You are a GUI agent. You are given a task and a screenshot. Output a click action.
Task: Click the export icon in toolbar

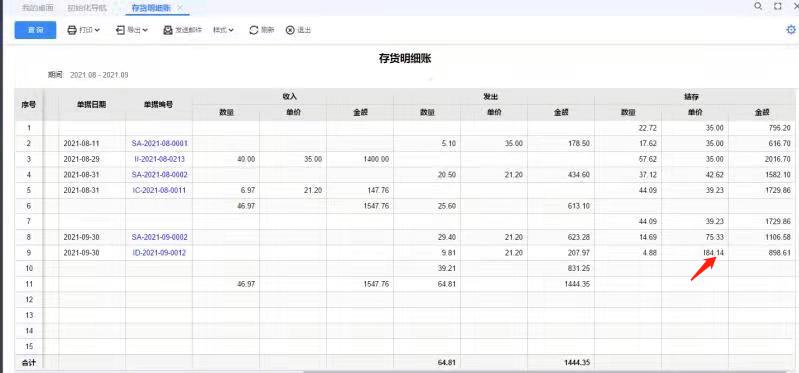point(120,30)
